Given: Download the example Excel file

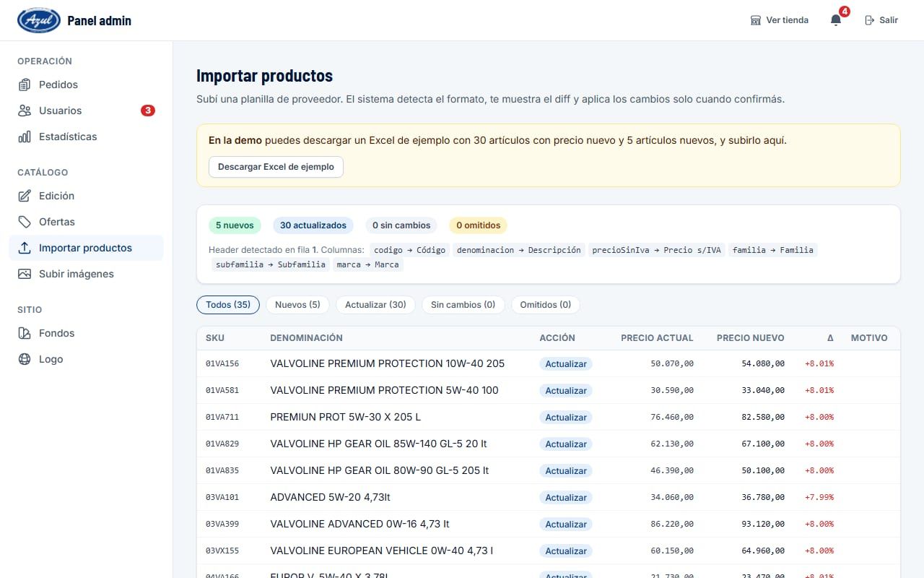Looking at the screenshot, I should [276, 167].
